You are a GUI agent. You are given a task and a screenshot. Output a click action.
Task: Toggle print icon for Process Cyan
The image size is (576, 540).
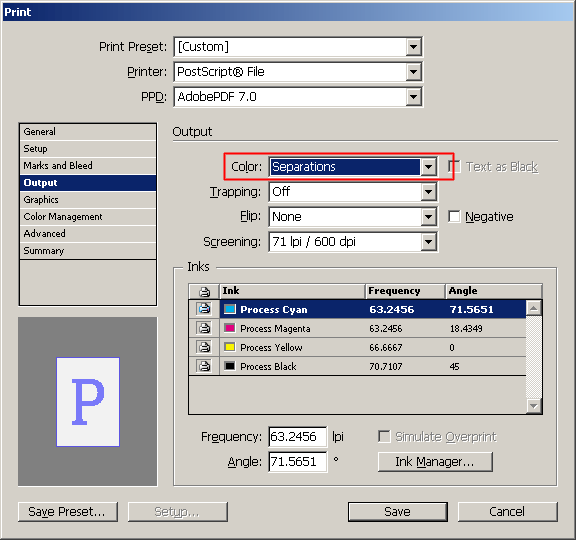coord(204,309)
